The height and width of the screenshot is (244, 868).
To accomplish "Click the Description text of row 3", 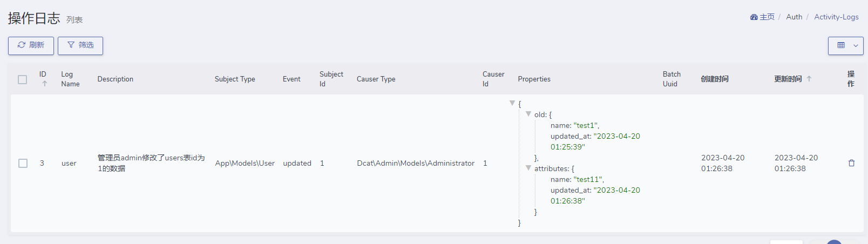I will [151, 163].
